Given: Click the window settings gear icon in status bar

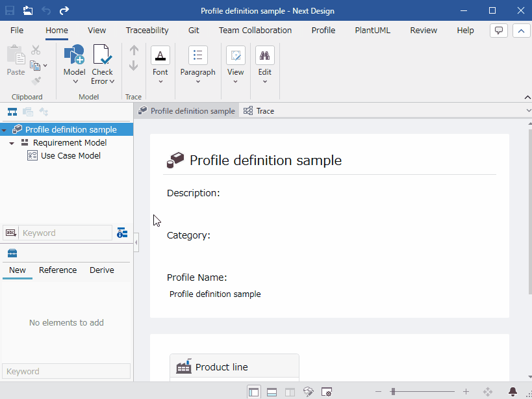Looking at the screenshot, I should [x=326, y=392].
